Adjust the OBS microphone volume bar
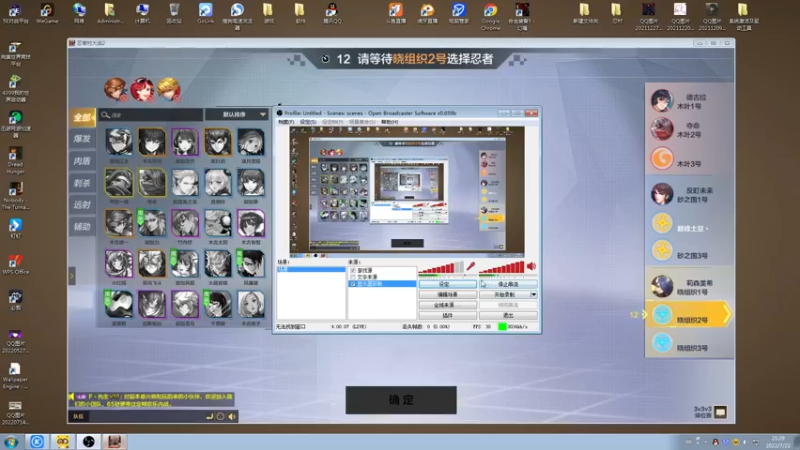 (441, 267)
